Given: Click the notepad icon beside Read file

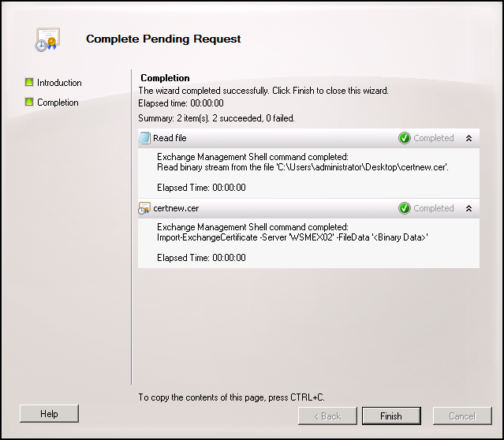Looking at the screenshot, I should [144, 138].
